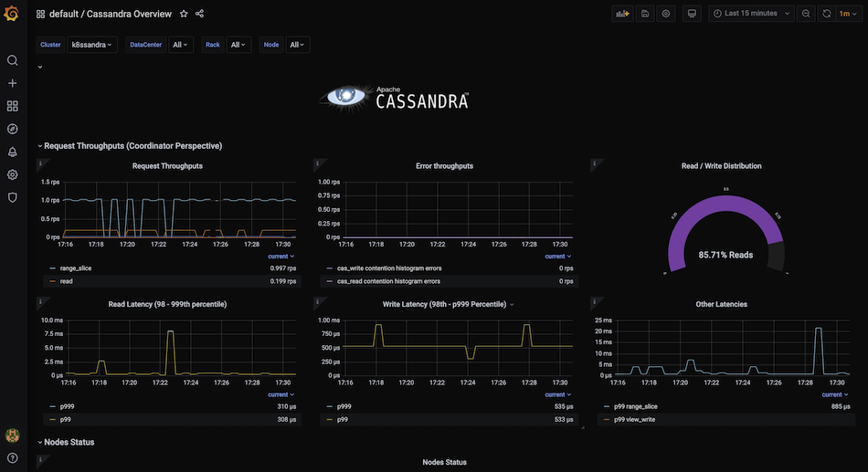Open the DataCenter All dropdown
This screenshot has width=868, height=472.
point(181,45)
